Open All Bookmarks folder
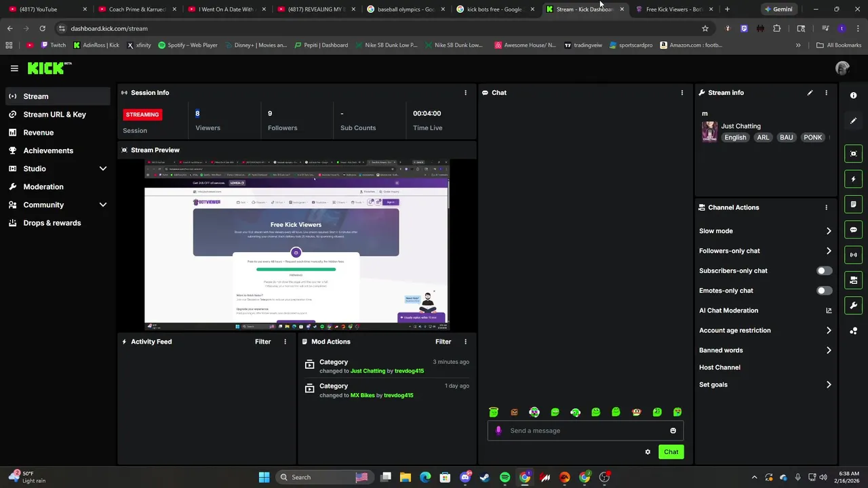The width and height of the screenshot is (868, 488). click(839, 45)
